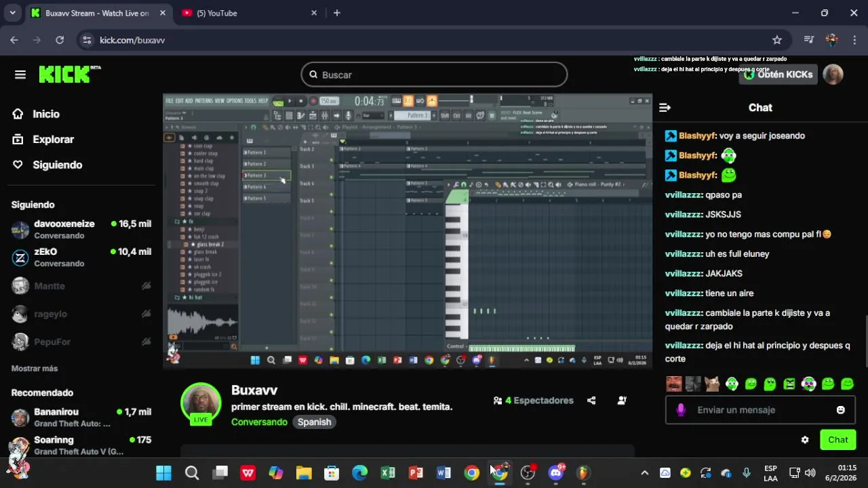Open zEkO channel in sidebar
This screenshot has height=488, width=868.
click(x=81, y=257)
